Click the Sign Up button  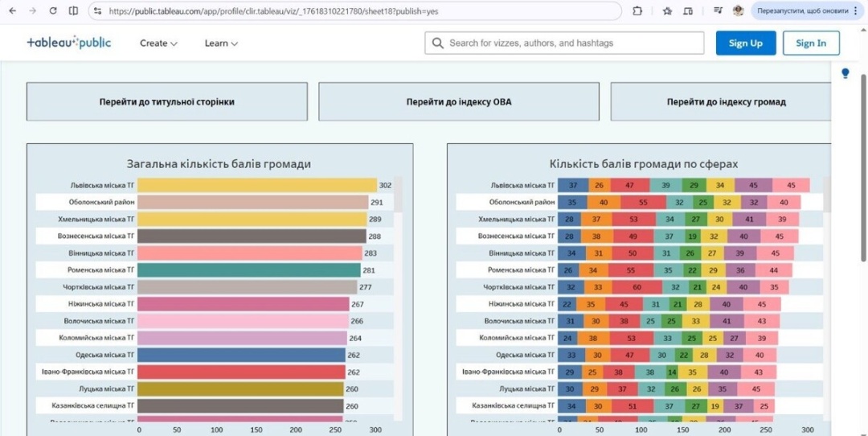tap(745, 43)
